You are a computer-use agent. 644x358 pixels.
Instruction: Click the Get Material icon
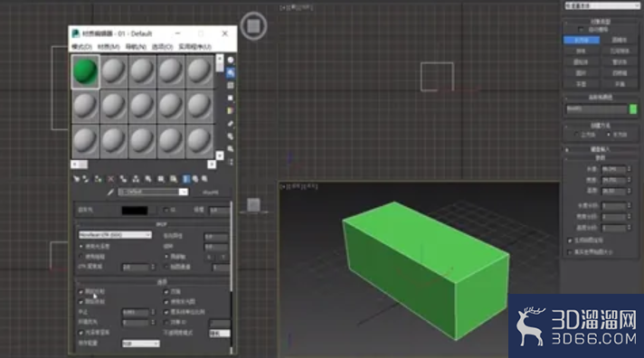pos(76,179)
